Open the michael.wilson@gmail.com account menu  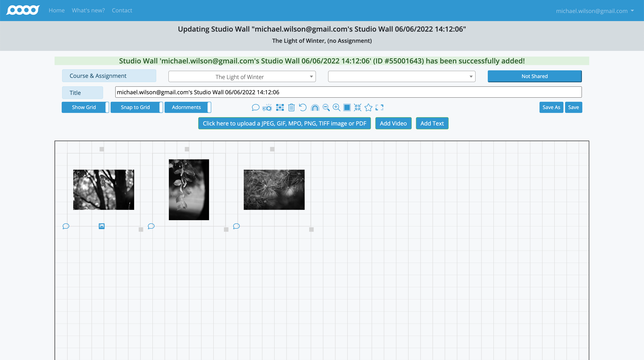click(595, 11)
